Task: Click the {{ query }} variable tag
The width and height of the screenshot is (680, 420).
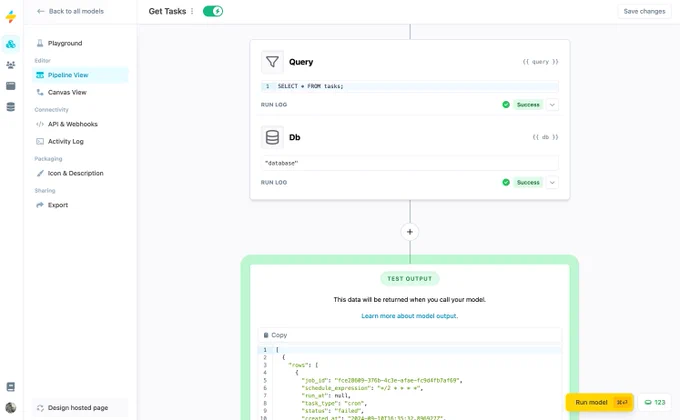Action: (x=540, y=62)
